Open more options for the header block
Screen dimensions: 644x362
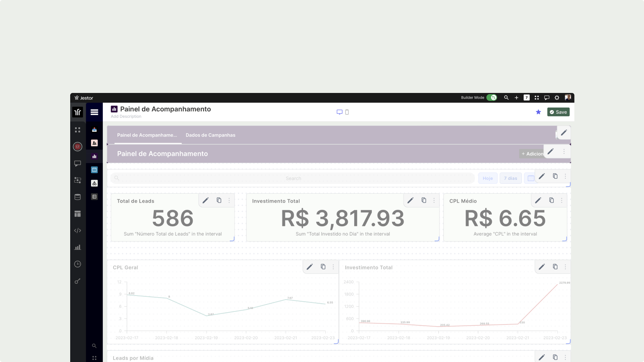click(x=564, y=151)
